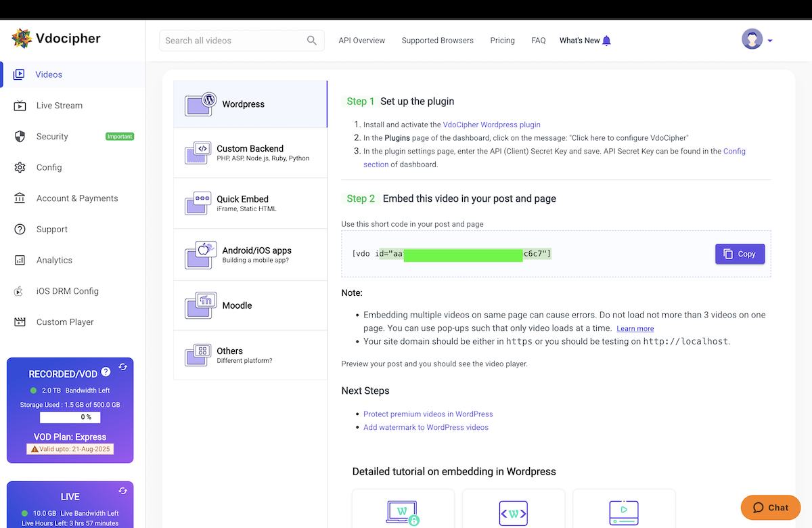Select the Moodle embed tab
812x528 pixels.
[250, 305]
